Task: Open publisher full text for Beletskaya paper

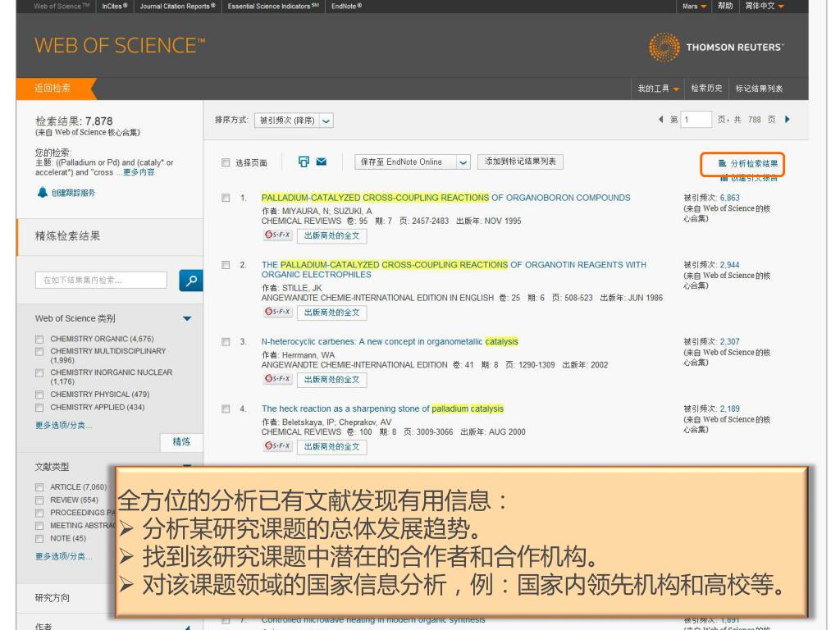Action: click(331, 446)
